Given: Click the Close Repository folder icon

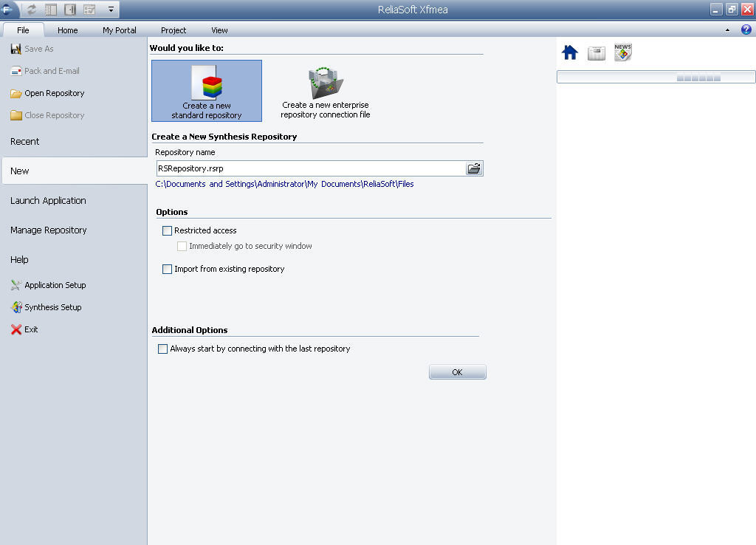Looking at the screenshot, I should 16,115.
